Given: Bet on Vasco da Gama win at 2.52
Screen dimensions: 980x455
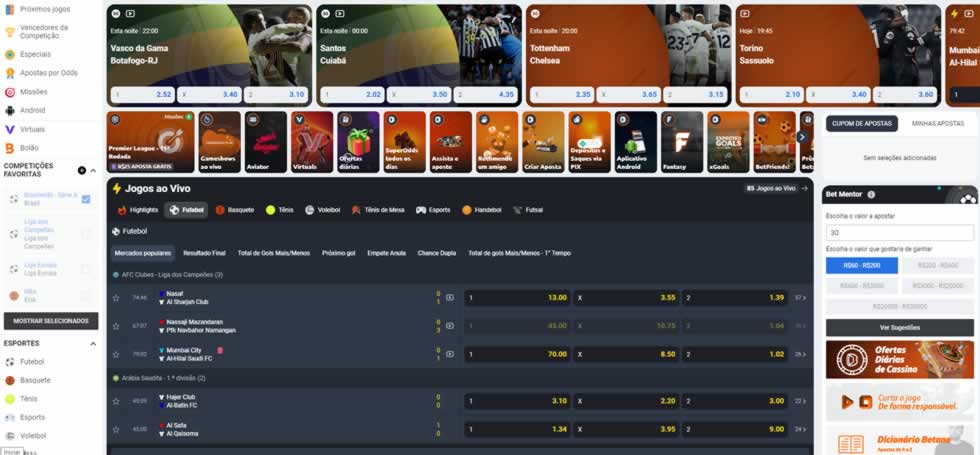Looking at the screenshot, I should [x=142, y=95].
